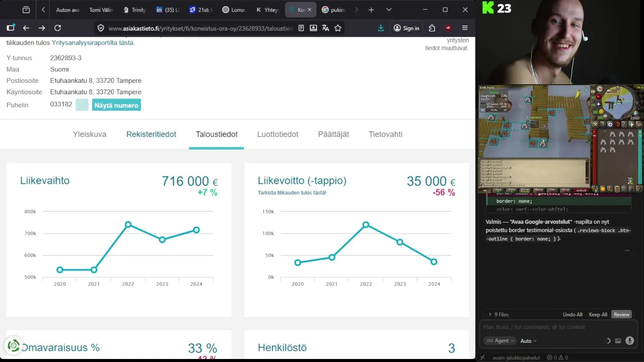Switch to the Trinity tab

coord(134,10)
